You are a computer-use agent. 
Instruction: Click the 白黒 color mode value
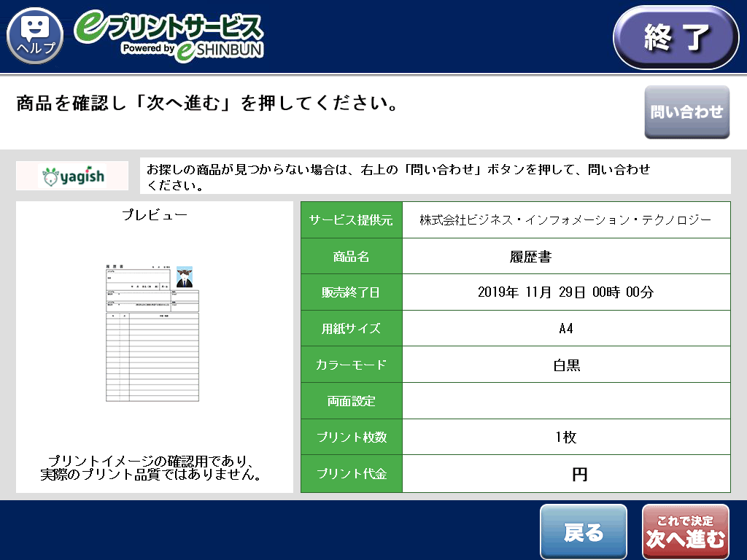(566, 365)
